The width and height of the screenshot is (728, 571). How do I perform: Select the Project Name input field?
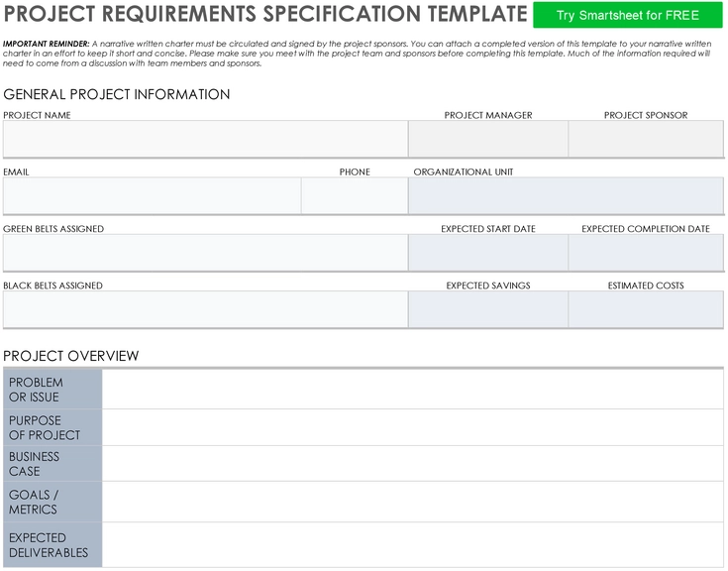tap(206, 139)
